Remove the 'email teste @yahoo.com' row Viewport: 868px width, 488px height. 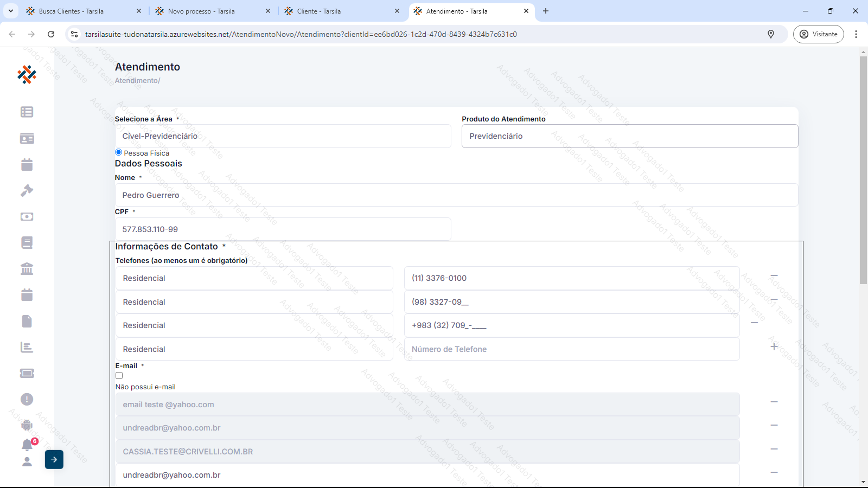click(x=774, y=402)
